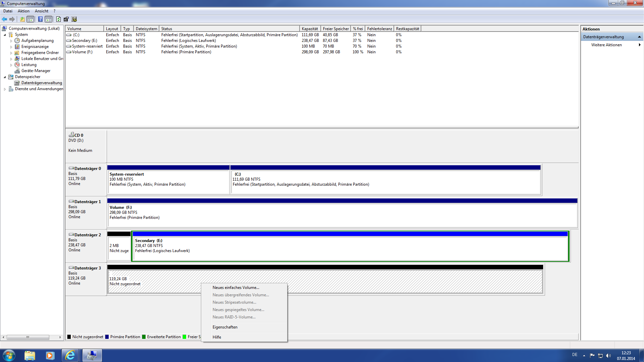Screen dimensions: 644x362
Task: Collapse the Datenspeicher tree node
Action: tap(5, 77)
